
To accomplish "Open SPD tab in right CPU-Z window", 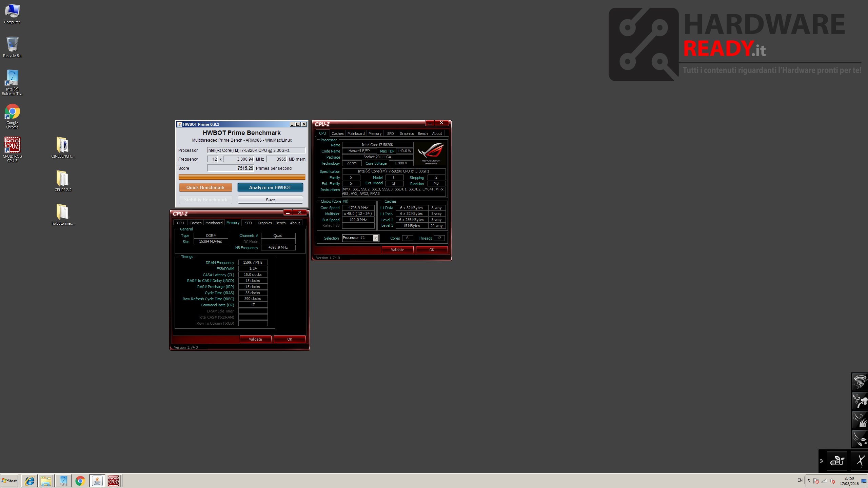I will [391, 134].
